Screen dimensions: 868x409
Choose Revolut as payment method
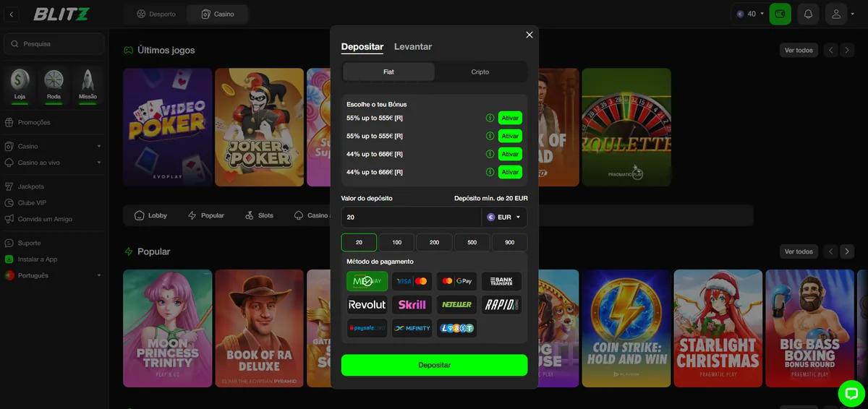(x=367, y=304)
